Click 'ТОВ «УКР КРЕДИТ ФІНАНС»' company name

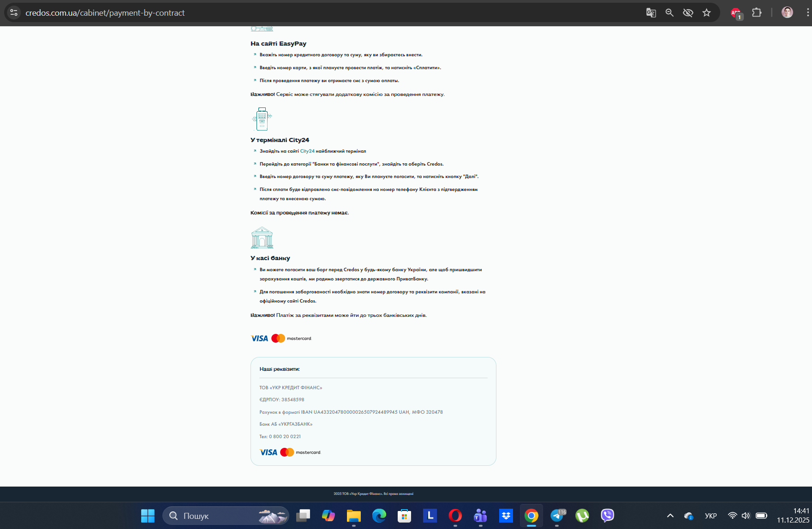pos(291,388)
